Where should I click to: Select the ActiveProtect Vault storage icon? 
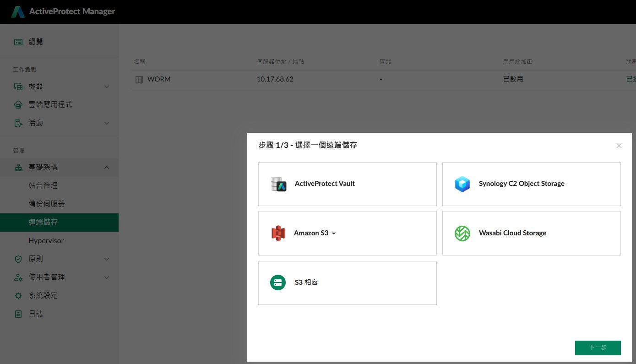pyautogui.click(x=278, y=184)
